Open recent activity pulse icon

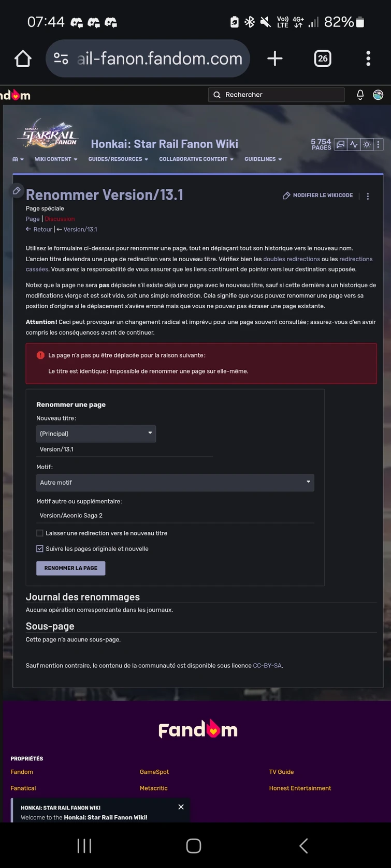pyautogui.click(x=354, y=145)
